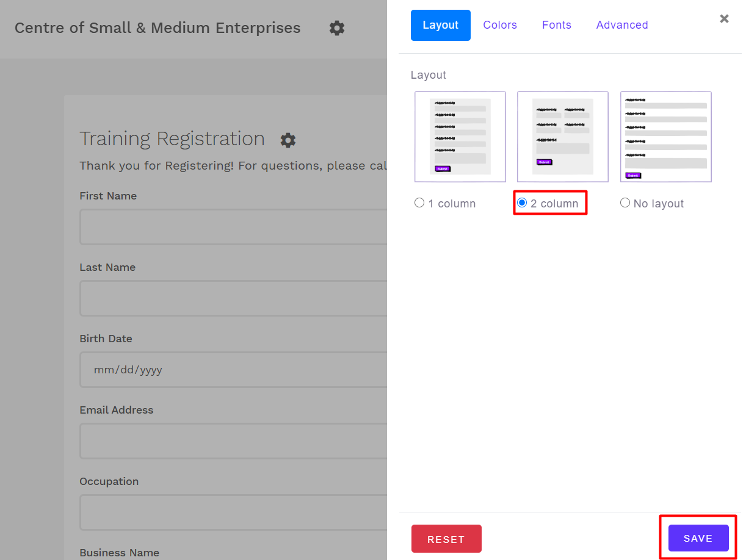Click into the Email Address field
The height and width of the screenshot is (560, 746).
coord(233,441)
